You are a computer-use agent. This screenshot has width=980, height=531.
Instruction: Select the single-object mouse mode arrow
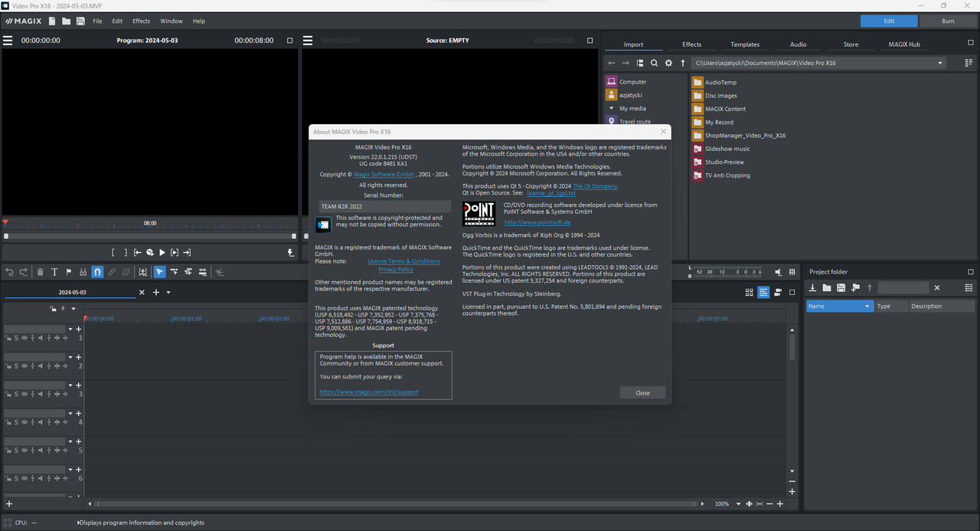coord(159,272)
